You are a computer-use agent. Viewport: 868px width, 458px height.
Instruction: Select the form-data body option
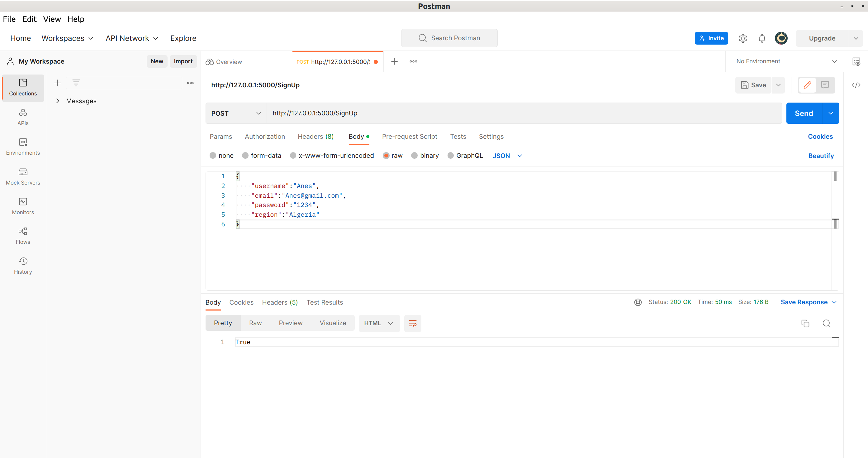click(x=245, y=156)
